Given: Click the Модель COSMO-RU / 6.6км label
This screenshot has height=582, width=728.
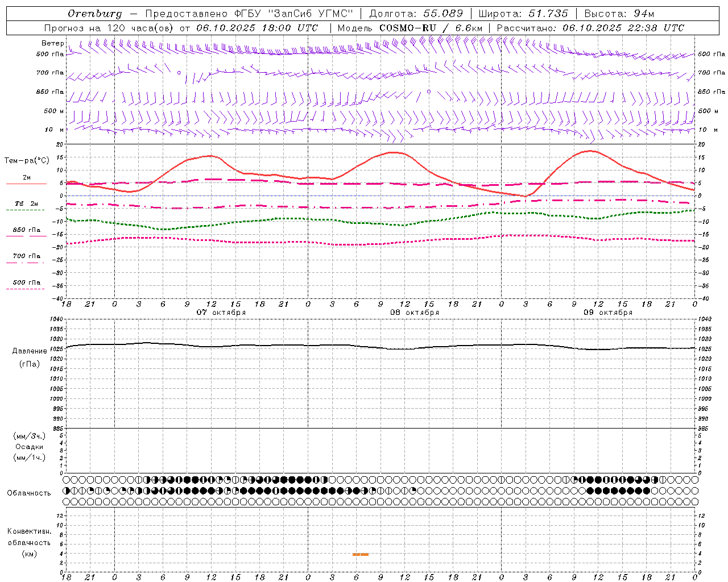Looking at the screenshot, I should 409,28.
